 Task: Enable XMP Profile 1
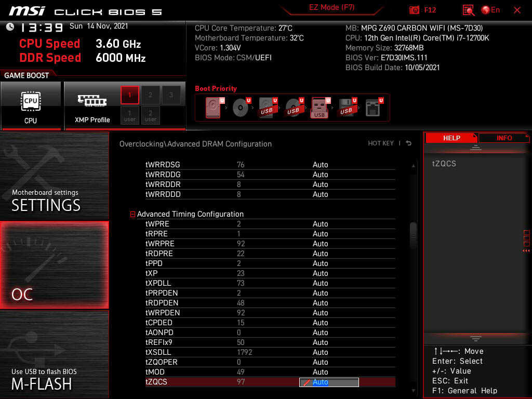130,95
